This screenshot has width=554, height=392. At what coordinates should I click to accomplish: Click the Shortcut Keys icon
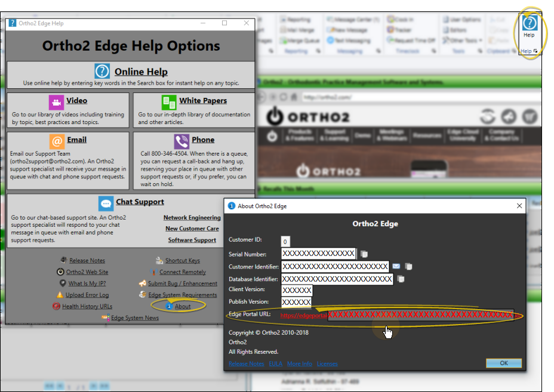159,260
